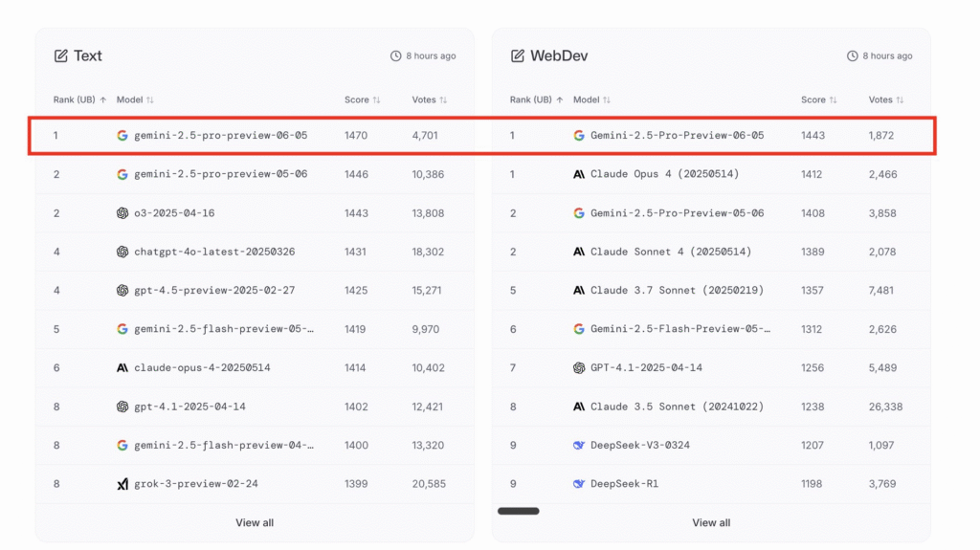Click score 1198 in WebDev table
Viewport: 980px width, 550px height.
coord(812,484)
